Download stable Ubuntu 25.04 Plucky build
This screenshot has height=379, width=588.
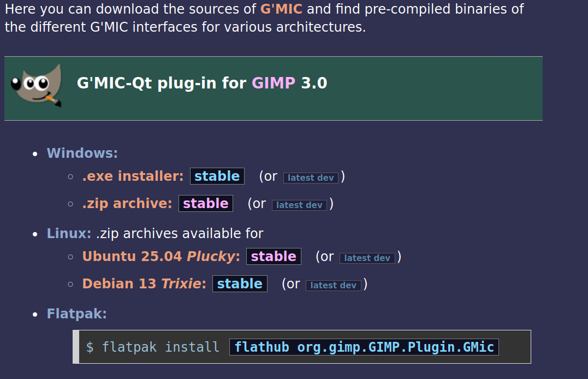[x=274, y=256]
